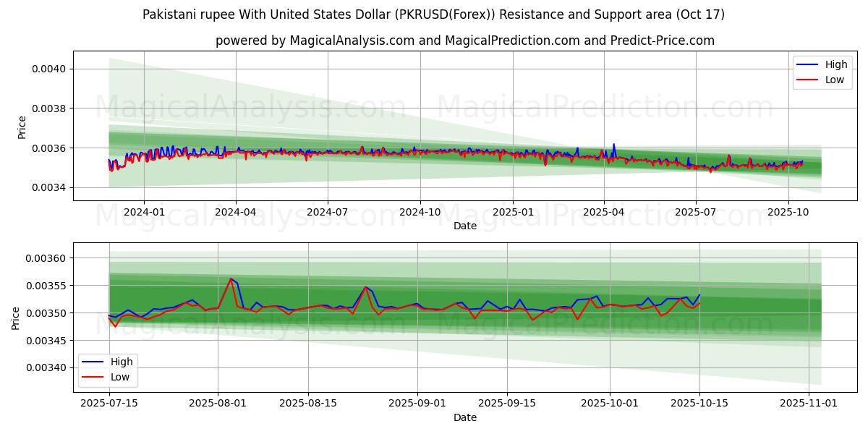Click the last High data point near 2025-10-15
The image size is (868, 434).
699,295
